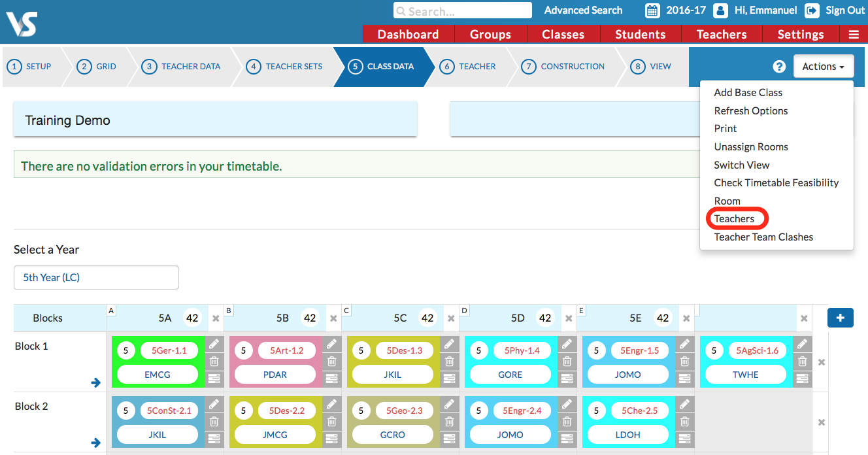Delete the 5Che-2.5 class via trash icon
Image resolution: width=868 pixels, height=455 pixels.
[684, 421]
